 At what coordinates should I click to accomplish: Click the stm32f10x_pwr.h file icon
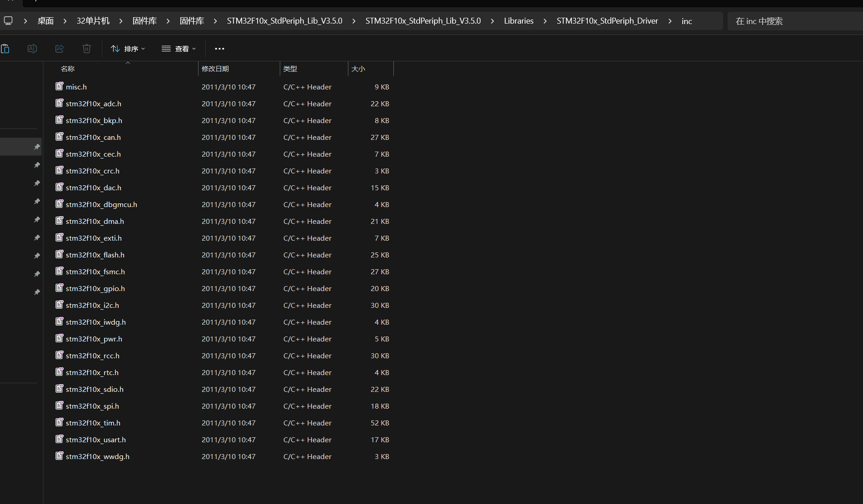click(x=60, y=338)
